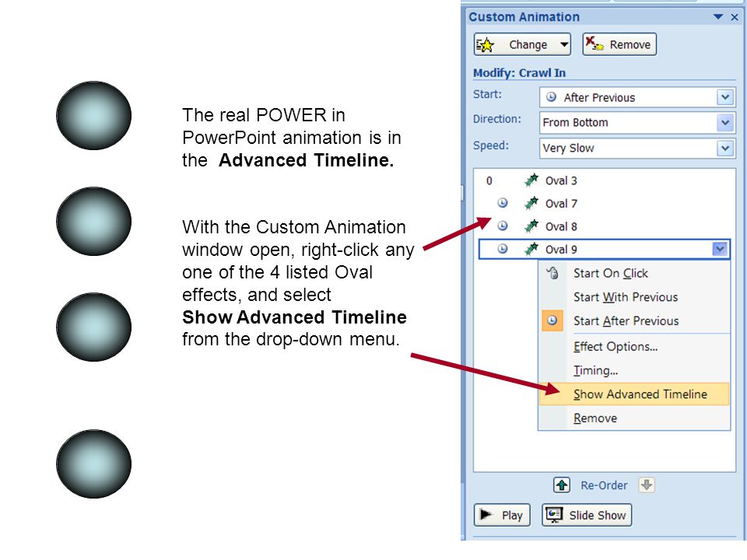The image size is (747, 560).
Task: Click the clock icon next to Oval 8
Action: (x=503, y=226)
